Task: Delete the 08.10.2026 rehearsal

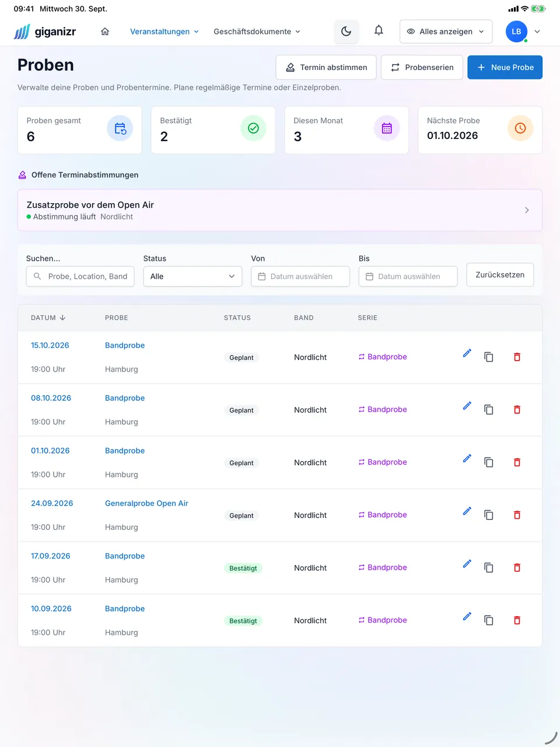Action: (517, 410)
